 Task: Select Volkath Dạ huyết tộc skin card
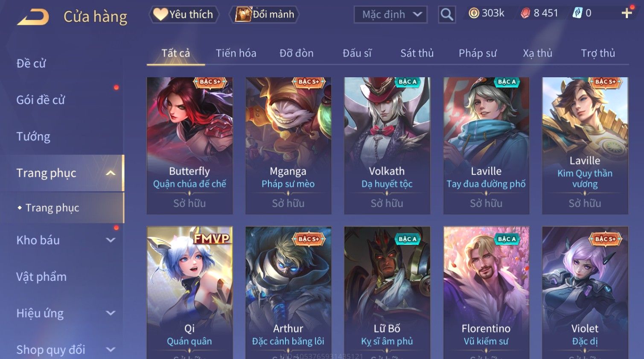pos(387,146)
